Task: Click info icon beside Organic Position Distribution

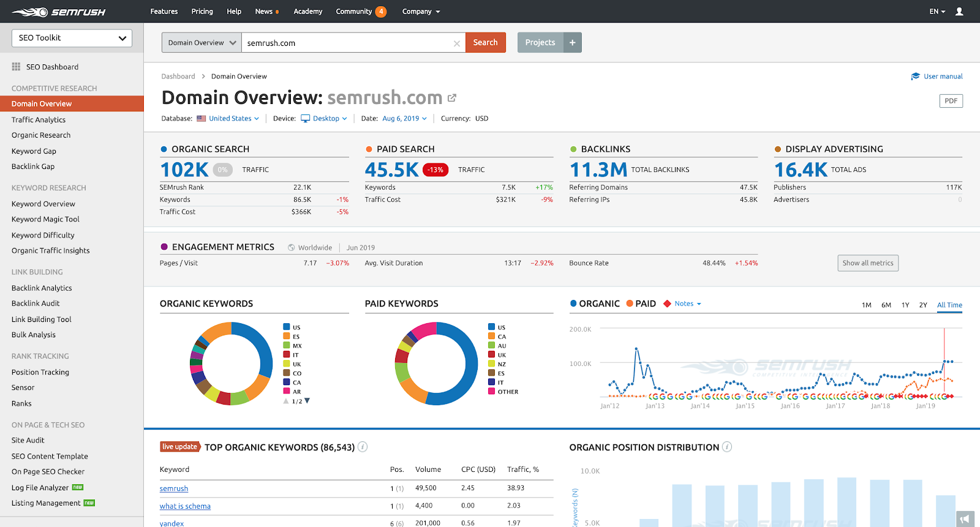Action: (727, 447)
